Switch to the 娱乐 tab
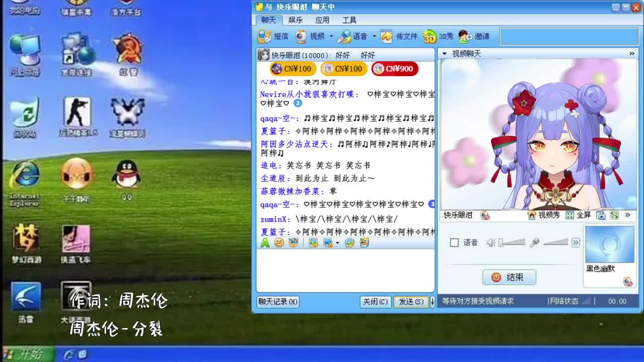Viewport: 644px width, 362px height. pos(295,20)
